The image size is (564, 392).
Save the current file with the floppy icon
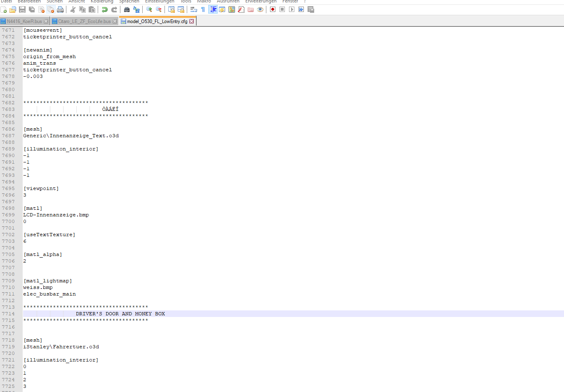[22, 9]
